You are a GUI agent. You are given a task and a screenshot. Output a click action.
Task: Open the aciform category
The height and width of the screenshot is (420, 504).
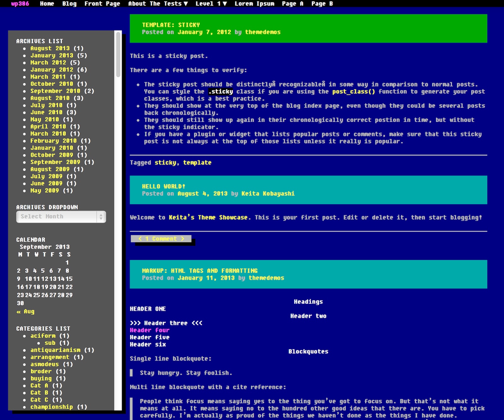[43, 336]
